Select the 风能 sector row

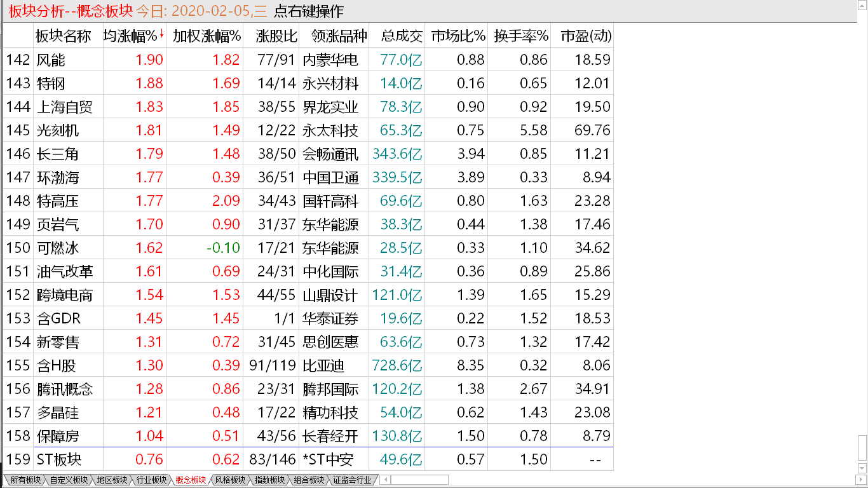click(x=308, y=60)
